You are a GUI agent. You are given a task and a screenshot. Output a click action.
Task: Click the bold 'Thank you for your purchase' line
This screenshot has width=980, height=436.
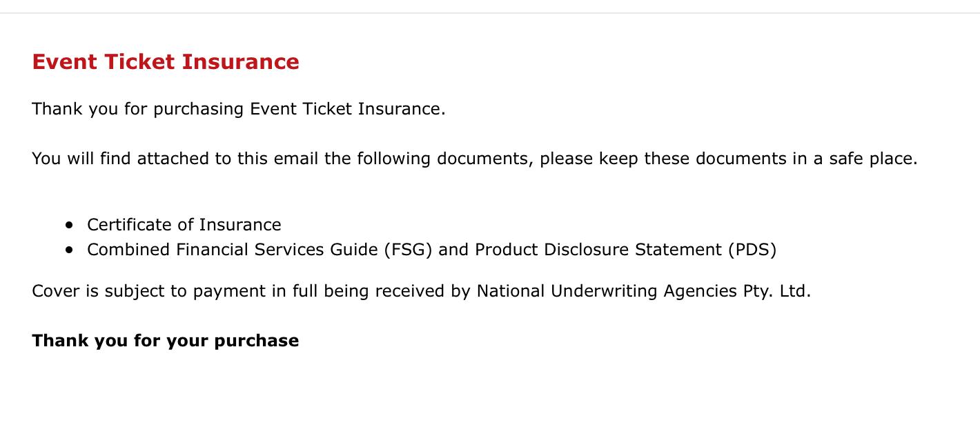click(166, 341)
